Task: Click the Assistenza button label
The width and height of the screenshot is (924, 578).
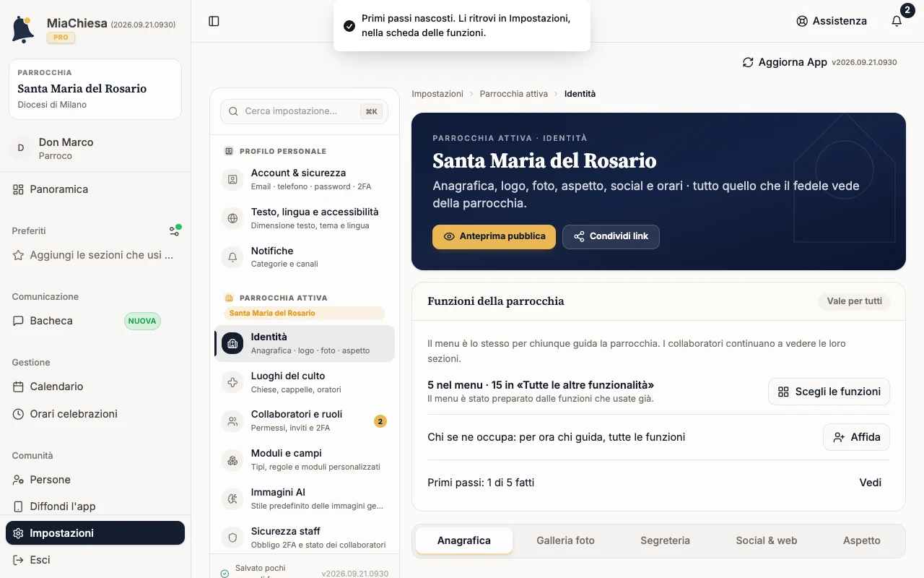Action: (x=840, y=21)
